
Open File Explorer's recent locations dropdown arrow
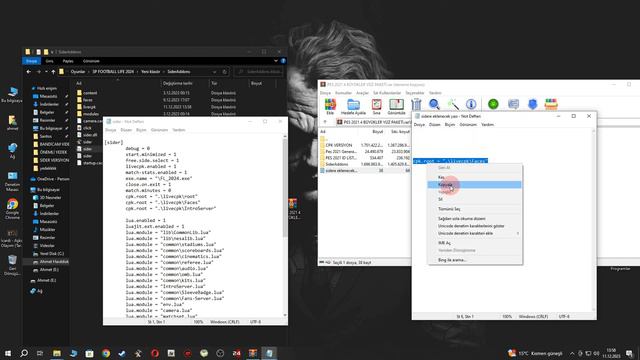pos(46,72)
